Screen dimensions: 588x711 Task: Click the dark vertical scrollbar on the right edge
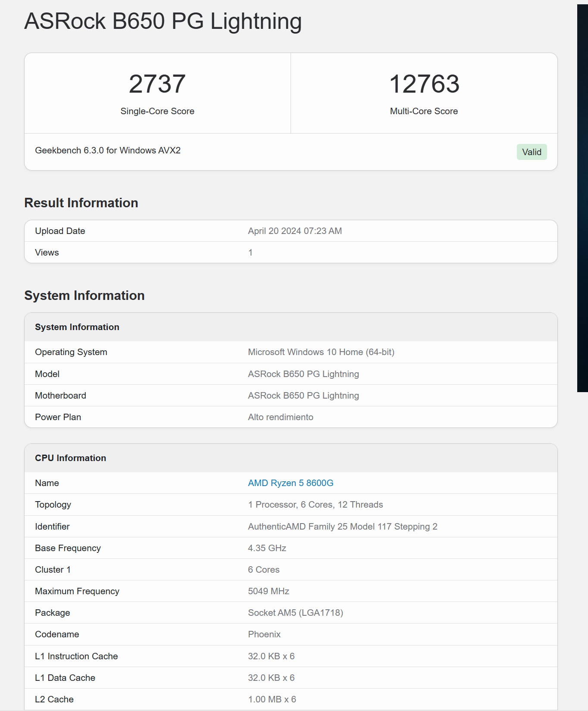coord(582,198)
